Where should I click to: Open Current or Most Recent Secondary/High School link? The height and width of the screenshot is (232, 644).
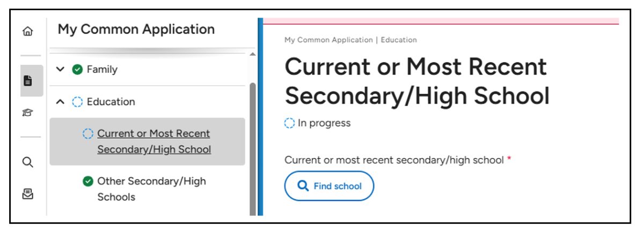tap(153, 141)
